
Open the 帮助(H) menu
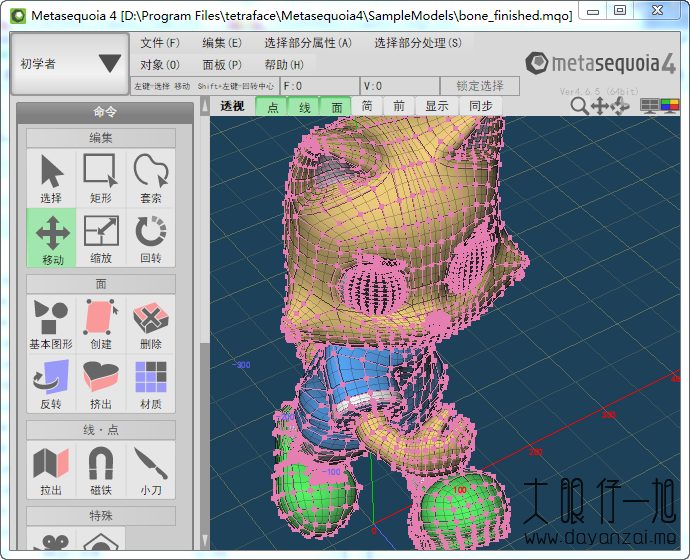284,65
